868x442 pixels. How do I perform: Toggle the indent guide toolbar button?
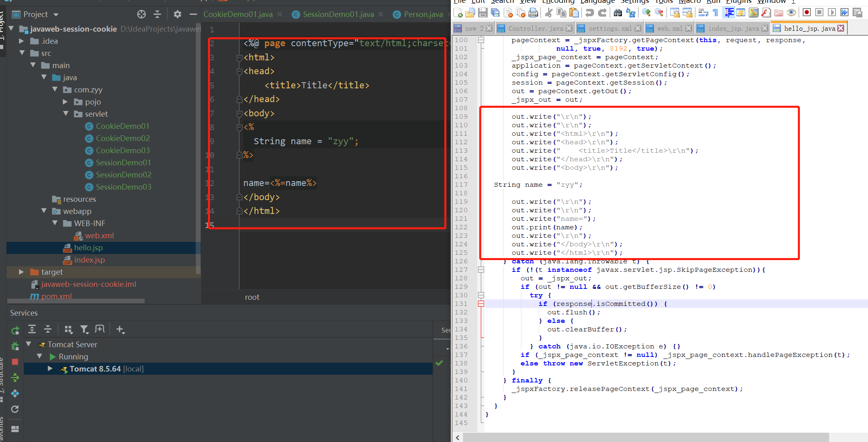coord(729,13)
